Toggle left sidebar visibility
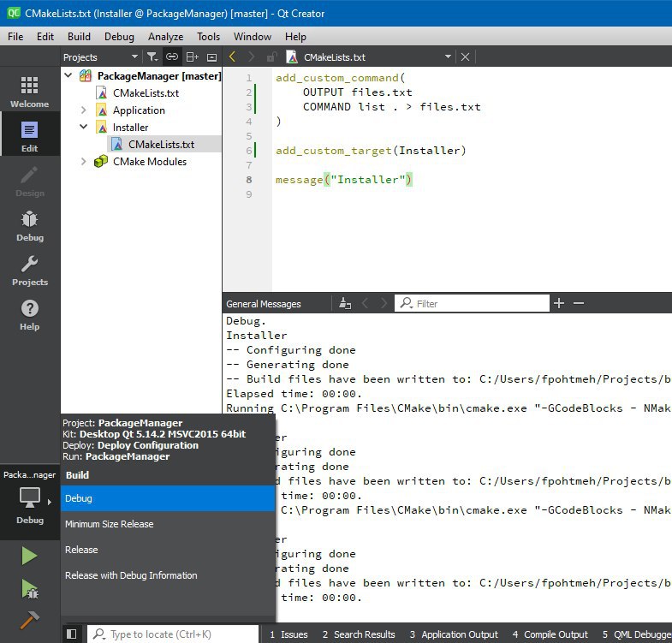672x643 pixels. coord(72,634)
